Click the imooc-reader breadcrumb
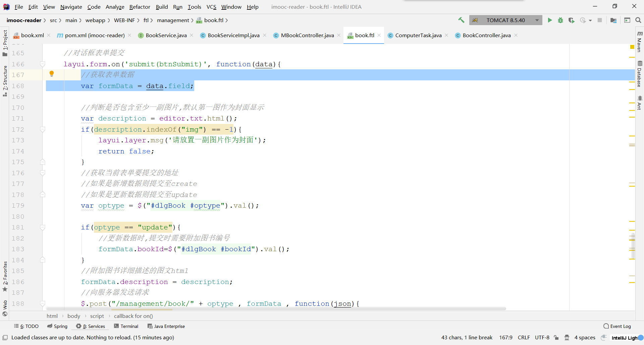Viewport: 644px width, 345px height. click(24, 20)
